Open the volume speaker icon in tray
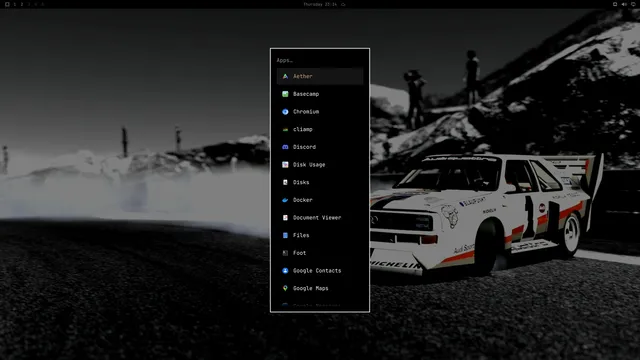Image resolution: width=640 pixels, height=360 pixels. point(624,4)
